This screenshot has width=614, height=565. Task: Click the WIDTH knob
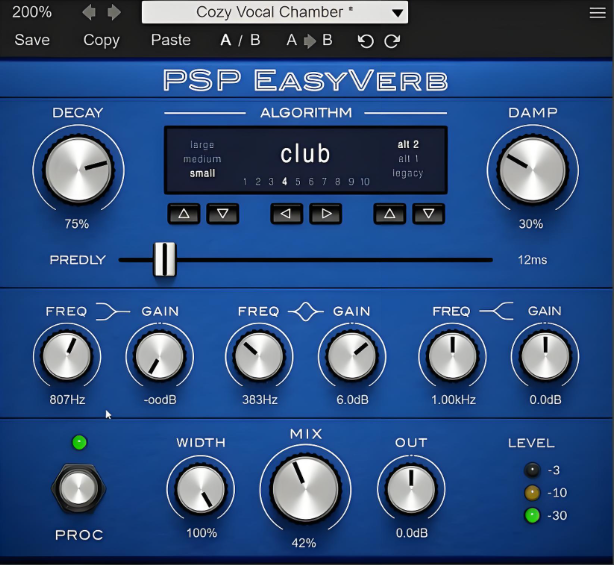(x=201, y=489)
